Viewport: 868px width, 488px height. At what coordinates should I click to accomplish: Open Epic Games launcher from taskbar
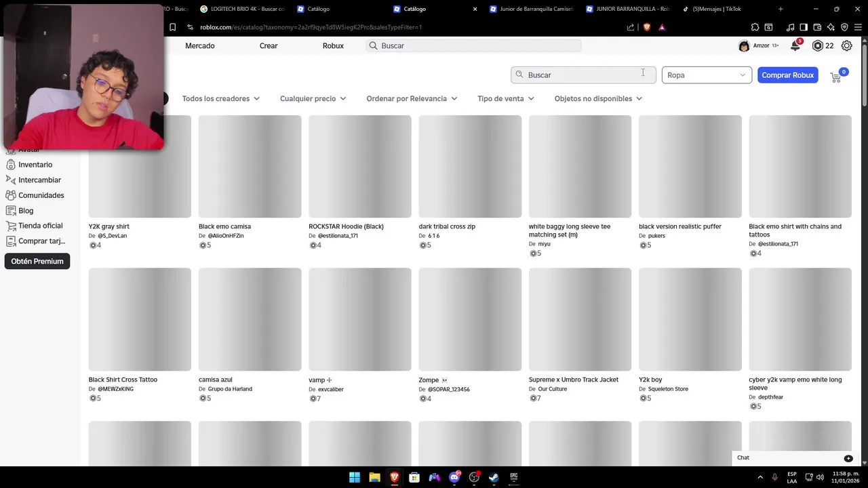[514, 477]
